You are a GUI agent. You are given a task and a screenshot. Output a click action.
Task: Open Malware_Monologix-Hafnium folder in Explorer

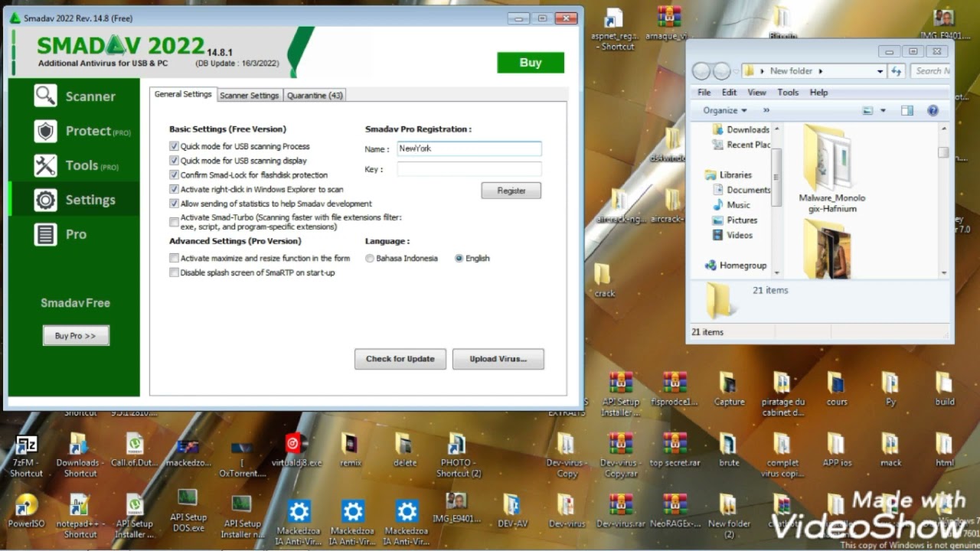pyautogui.click(x=831, y=168)
